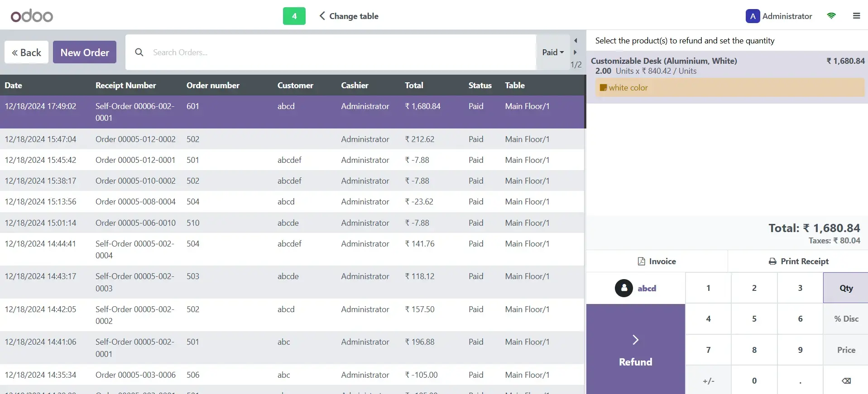Focus the Search Orders input field

[x=342, y=52]
